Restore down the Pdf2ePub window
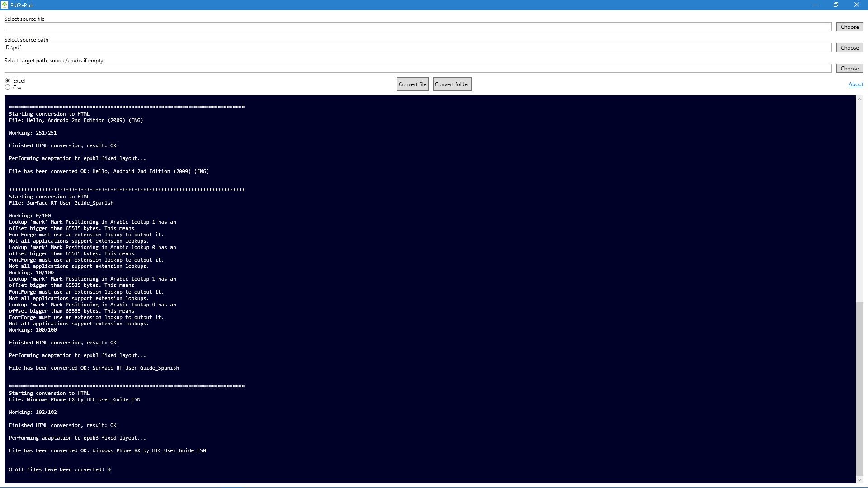The width and height of the screenshot is (868, 488). tap(836, 5)
